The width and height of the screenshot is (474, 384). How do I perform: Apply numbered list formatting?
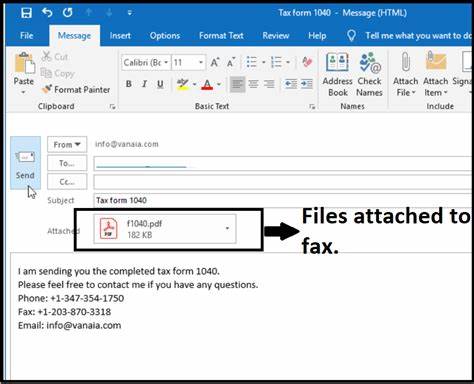tap(276, 62)
